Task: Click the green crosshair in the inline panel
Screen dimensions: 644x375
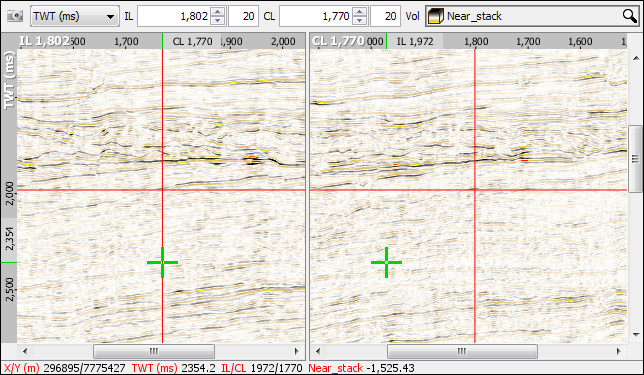Action: point(163,262)
